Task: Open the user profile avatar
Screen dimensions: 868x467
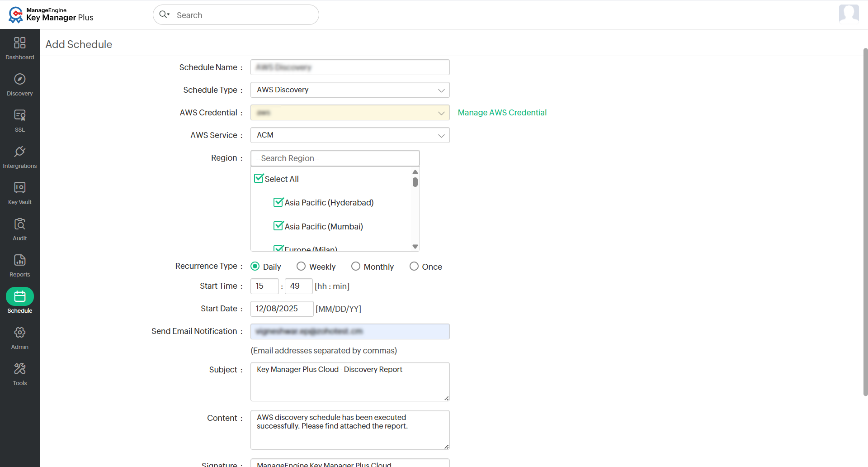Action: click(x=849, y=14)
